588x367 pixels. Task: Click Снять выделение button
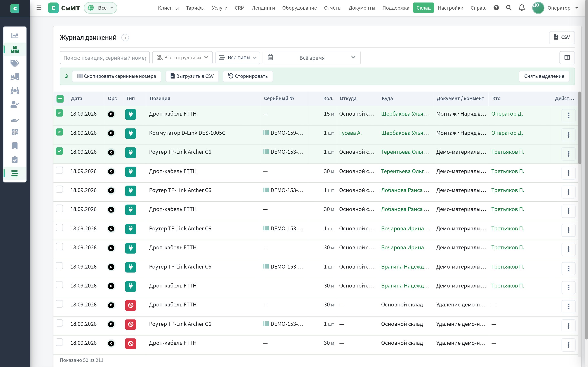click(x=544, y=76)
